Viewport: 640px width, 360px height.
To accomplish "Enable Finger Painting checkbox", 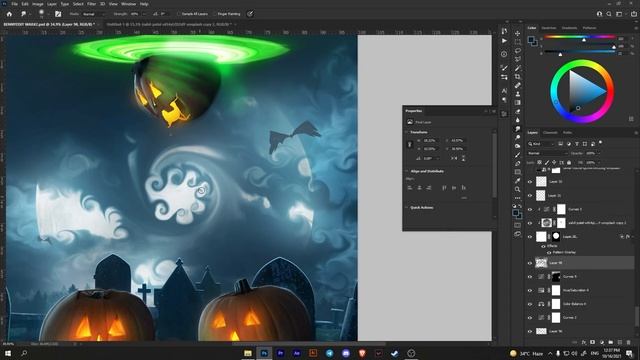I will pyautogui.click(x=214, y=14).
